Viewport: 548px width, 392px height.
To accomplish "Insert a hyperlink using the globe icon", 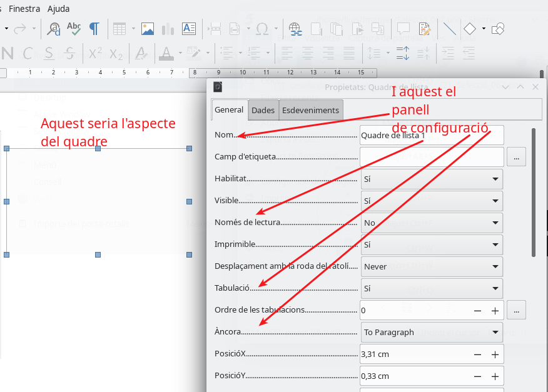I will point(295,29).
